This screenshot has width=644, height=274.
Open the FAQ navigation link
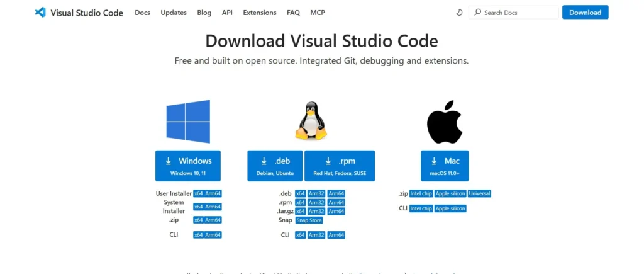point(293,13)
